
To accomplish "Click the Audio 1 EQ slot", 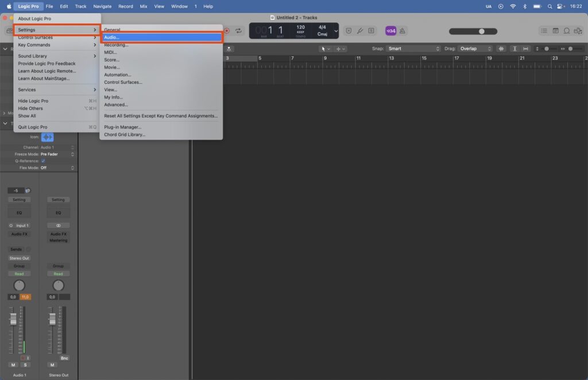I will point(19,213).
